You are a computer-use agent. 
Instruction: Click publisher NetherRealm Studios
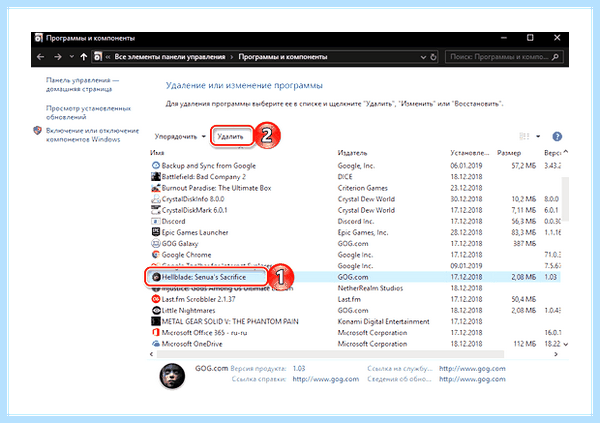click(x=370, y=288)
